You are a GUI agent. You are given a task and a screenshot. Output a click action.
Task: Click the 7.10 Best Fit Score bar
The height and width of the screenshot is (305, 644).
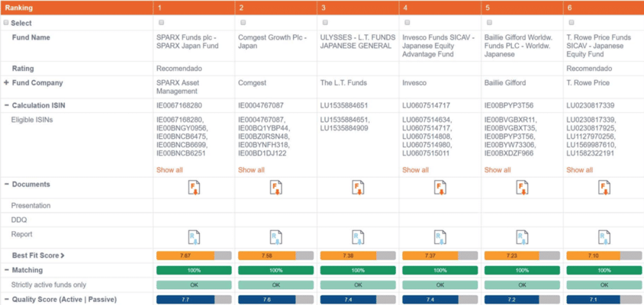point(604,255)
